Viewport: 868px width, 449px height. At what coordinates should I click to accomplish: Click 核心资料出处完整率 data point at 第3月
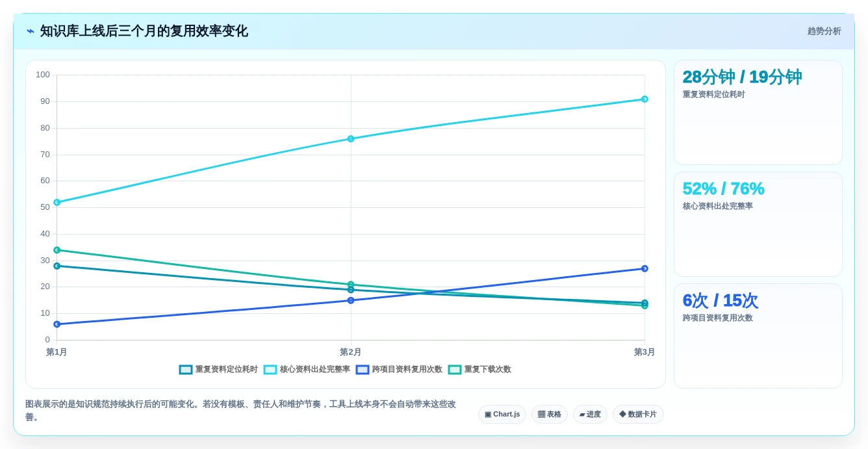pos(645,99)
